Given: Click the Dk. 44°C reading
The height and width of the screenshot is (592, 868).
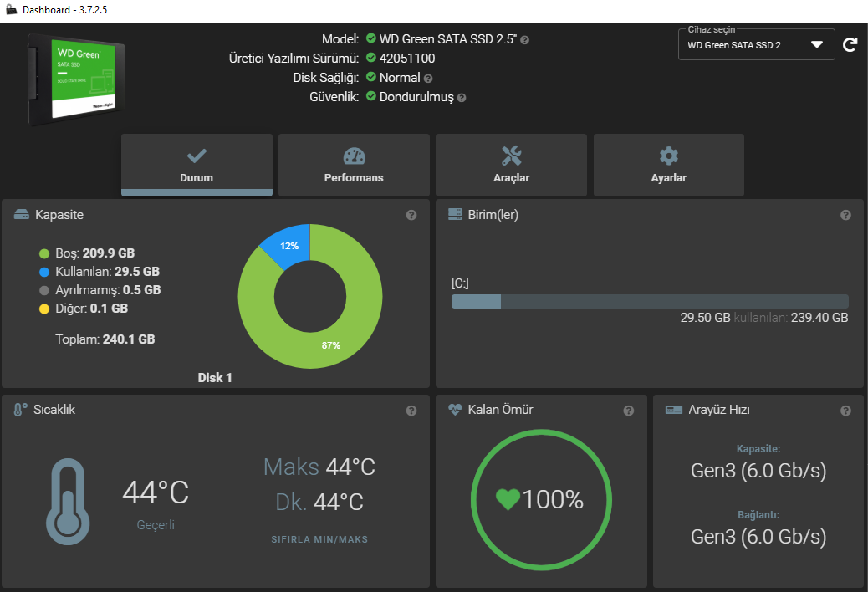Looking at the screenshot, I should tap(319, 503).
